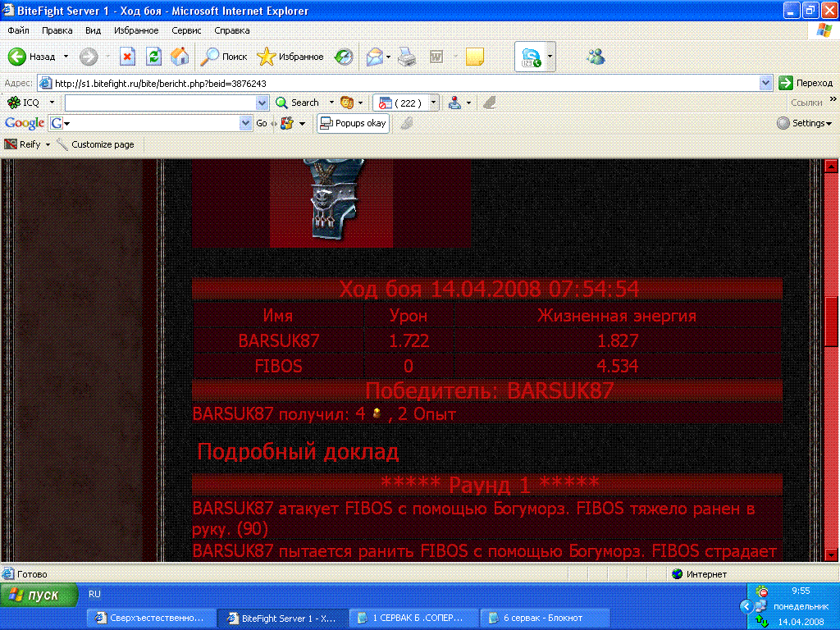This screenshot has height=630, width=840.
Task: Open the ICQ search field dropdown
Action: (262, 103)
